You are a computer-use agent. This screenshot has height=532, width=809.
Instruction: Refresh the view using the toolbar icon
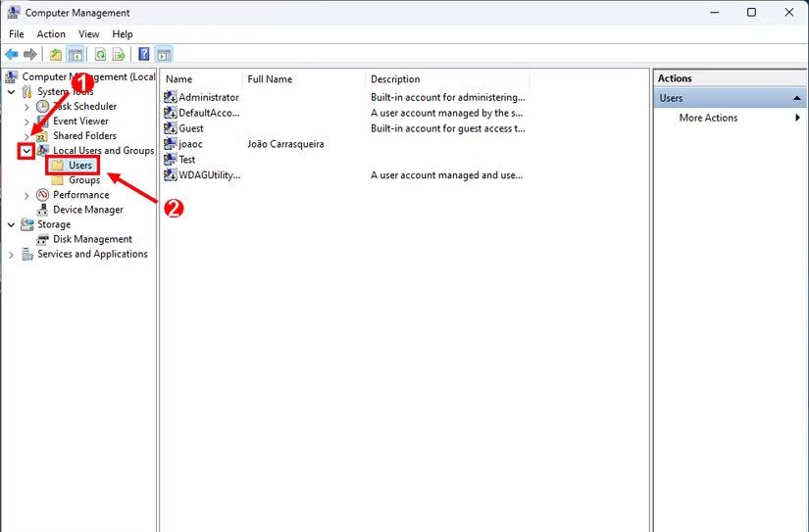click(101, 54)
